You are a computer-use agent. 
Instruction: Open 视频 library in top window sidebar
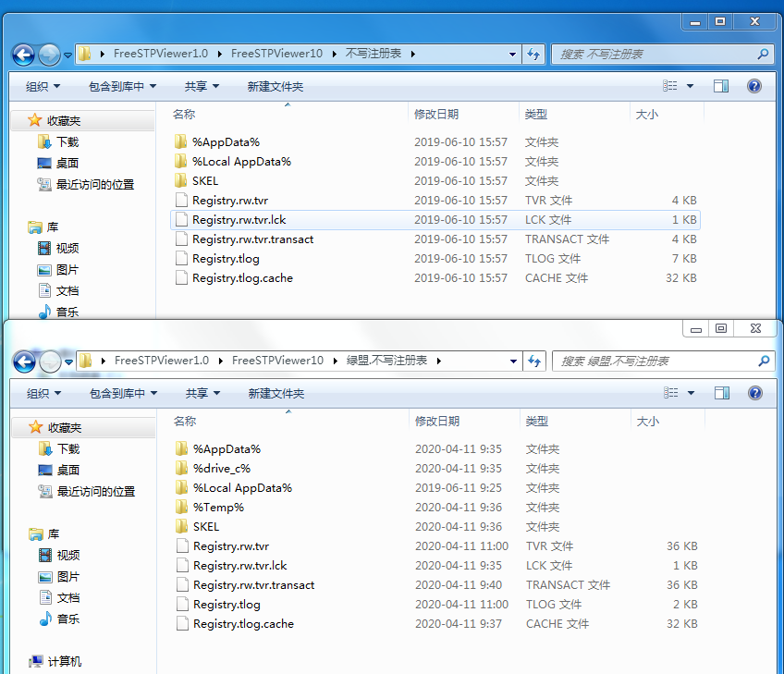[x=58, y=248]
